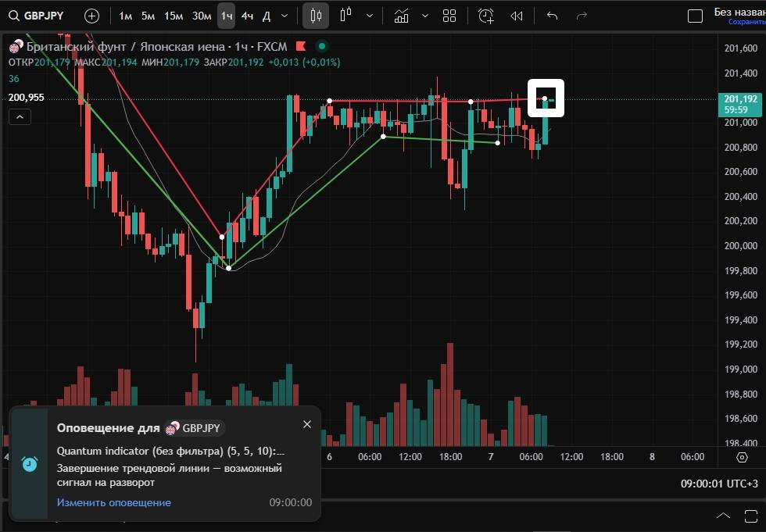
Task: Click the Изменить оповещение link
Action: click(113, 502)
